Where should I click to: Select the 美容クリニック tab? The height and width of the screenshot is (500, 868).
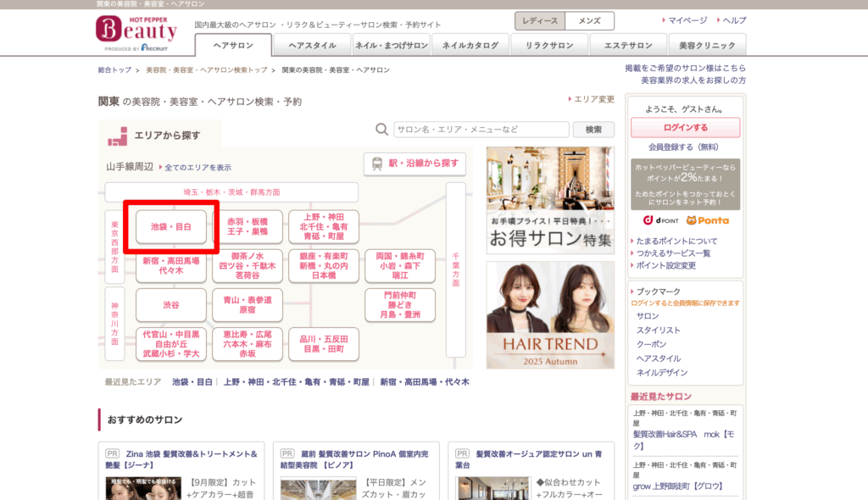(x=707, y=45)
